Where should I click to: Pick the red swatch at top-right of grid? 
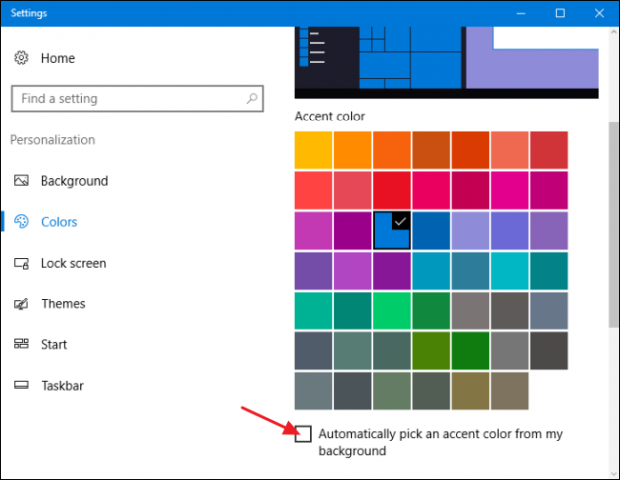pyautogui.click(x=549, y=149)
